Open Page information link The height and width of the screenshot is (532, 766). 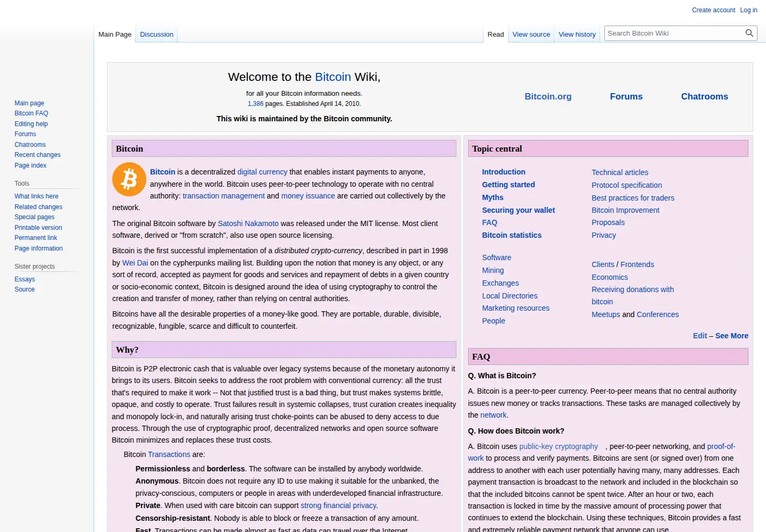pyautogui.click(x=39, y=248)
